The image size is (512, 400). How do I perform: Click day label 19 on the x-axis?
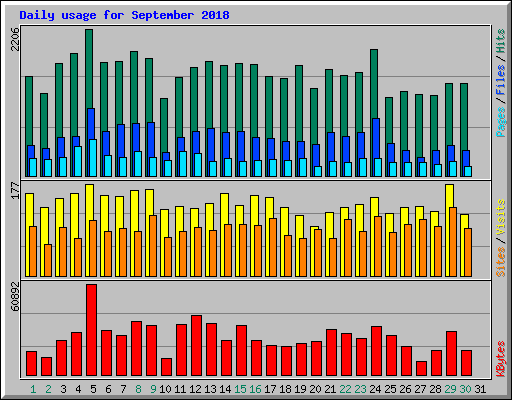(x=300, y=389)
